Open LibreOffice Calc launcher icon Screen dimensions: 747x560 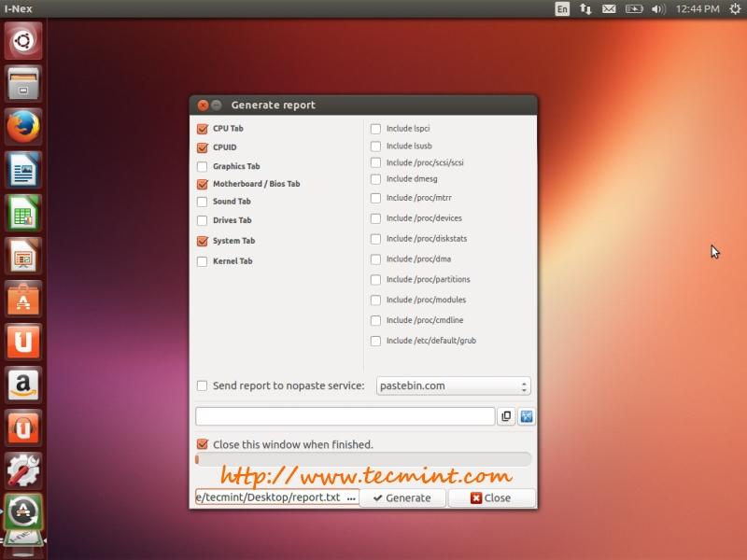coord(23,213)
